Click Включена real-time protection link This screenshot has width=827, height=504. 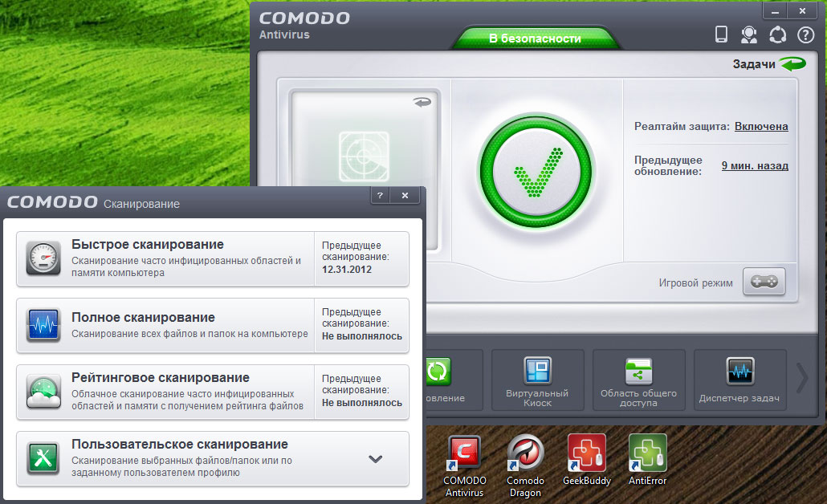pos(761,127)
